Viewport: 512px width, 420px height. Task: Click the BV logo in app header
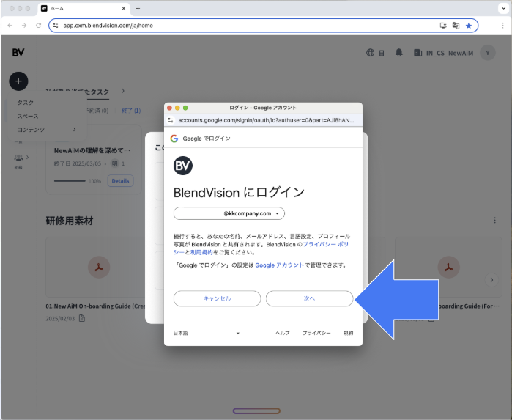pos(18,53)
